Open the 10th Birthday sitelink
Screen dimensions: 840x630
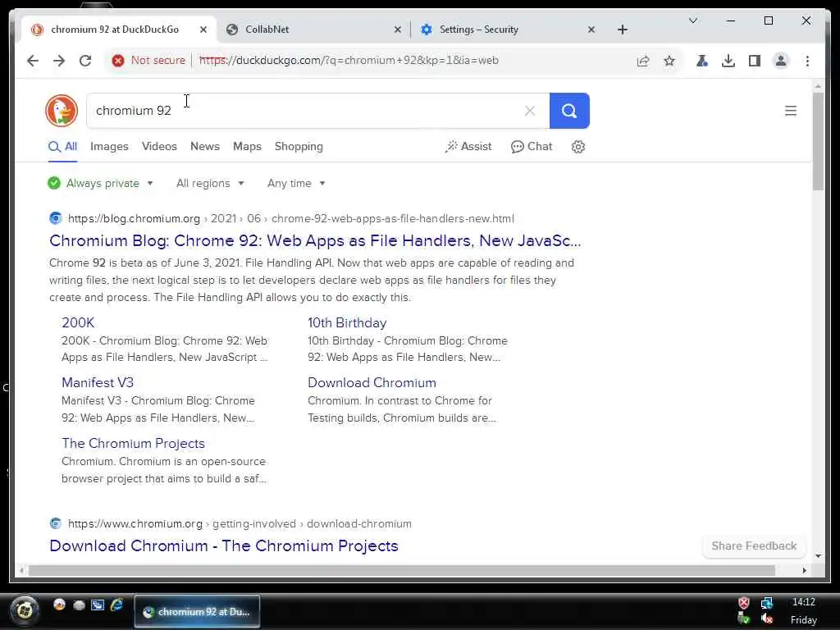pyautogui.click(x=347, y=323)
